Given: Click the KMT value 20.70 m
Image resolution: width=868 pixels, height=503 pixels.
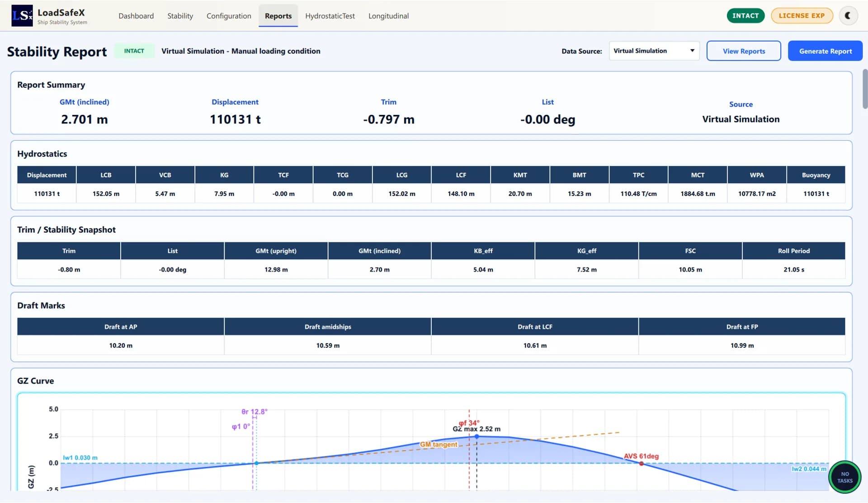Looking at the screenshot, I should 520,194.
